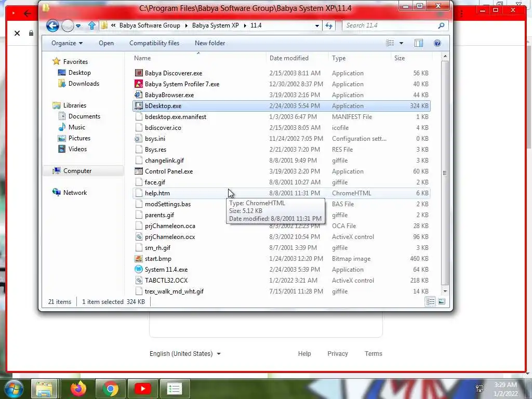Click the bDesktop.exe file icon
The height and width of the screenshot is (399, 532).
(x=138, y=105)
